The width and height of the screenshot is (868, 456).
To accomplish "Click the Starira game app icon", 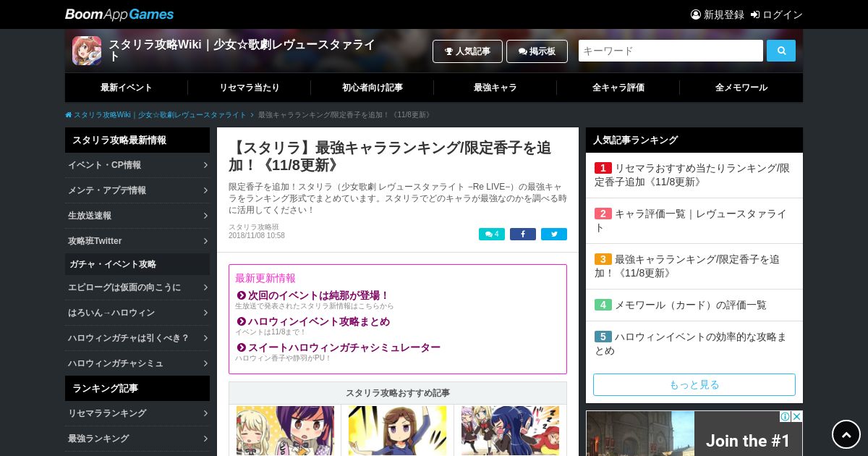I will 87,51.
